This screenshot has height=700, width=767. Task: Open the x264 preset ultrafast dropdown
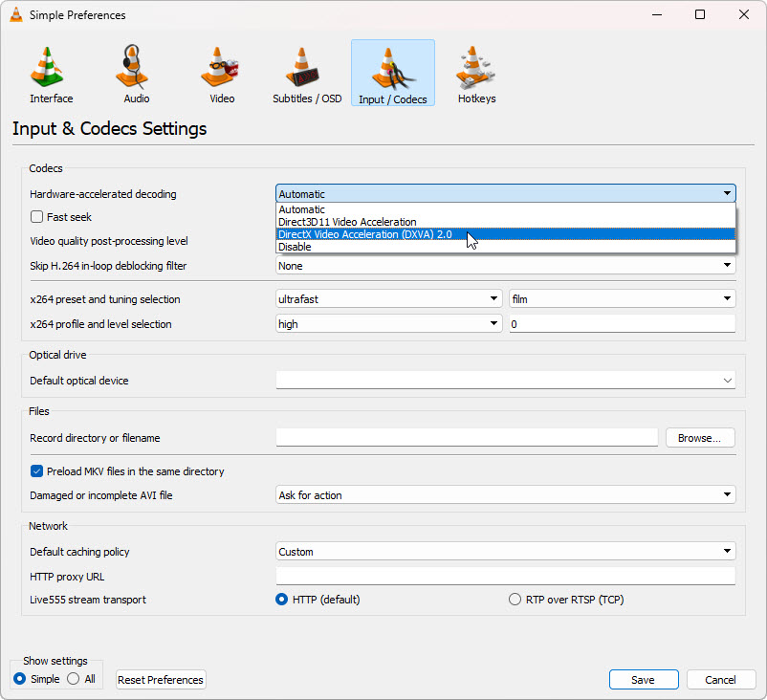point(389,299)
